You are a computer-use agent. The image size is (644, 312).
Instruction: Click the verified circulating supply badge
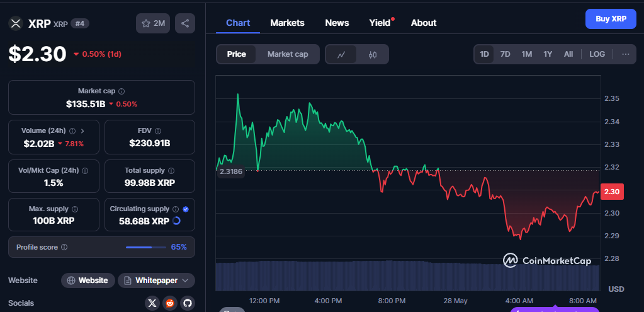(186, 209)
